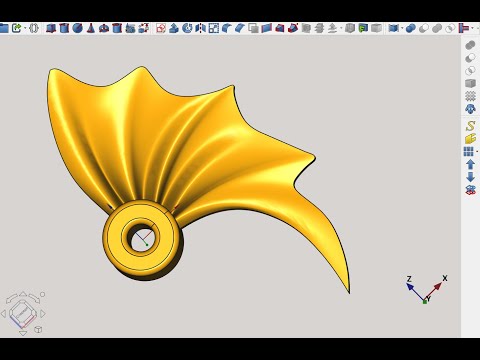The width and height of the screenshot is (480, 360).
Task: Rotate view right using view cube right arrow
Action: (43, 313)
